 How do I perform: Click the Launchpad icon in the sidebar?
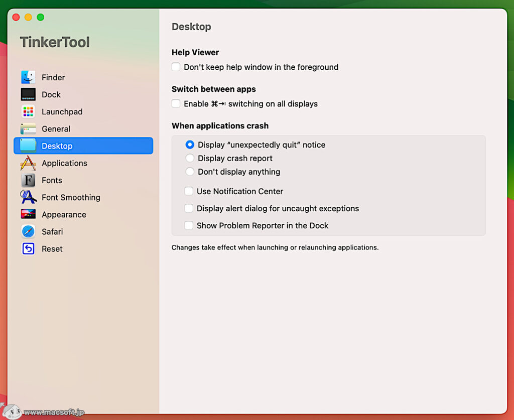tap(28, 111)
